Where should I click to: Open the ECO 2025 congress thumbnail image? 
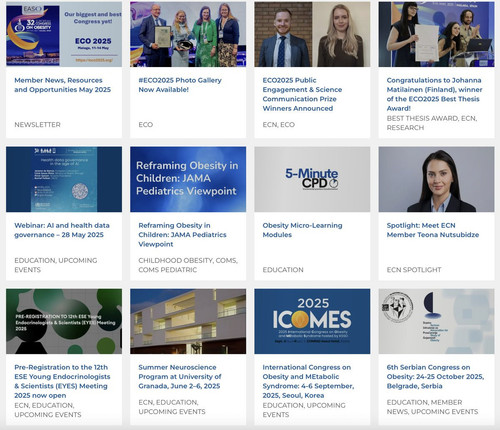64,34
